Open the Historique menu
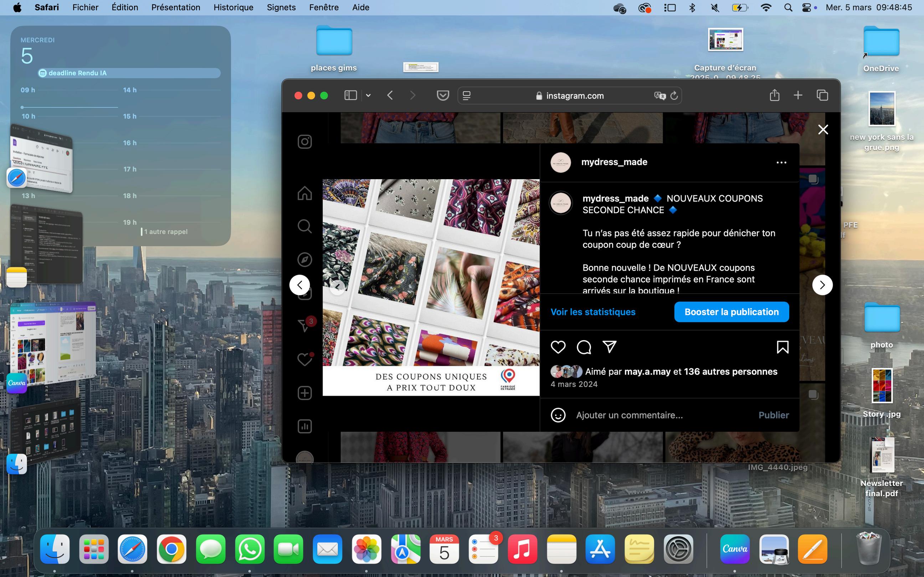This screenshot has width=924, height=577. [x=233, y=7]
